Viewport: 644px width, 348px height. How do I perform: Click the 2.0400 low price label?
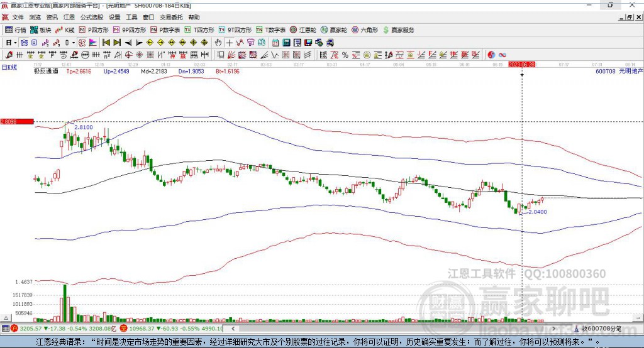tap(538, 212)
